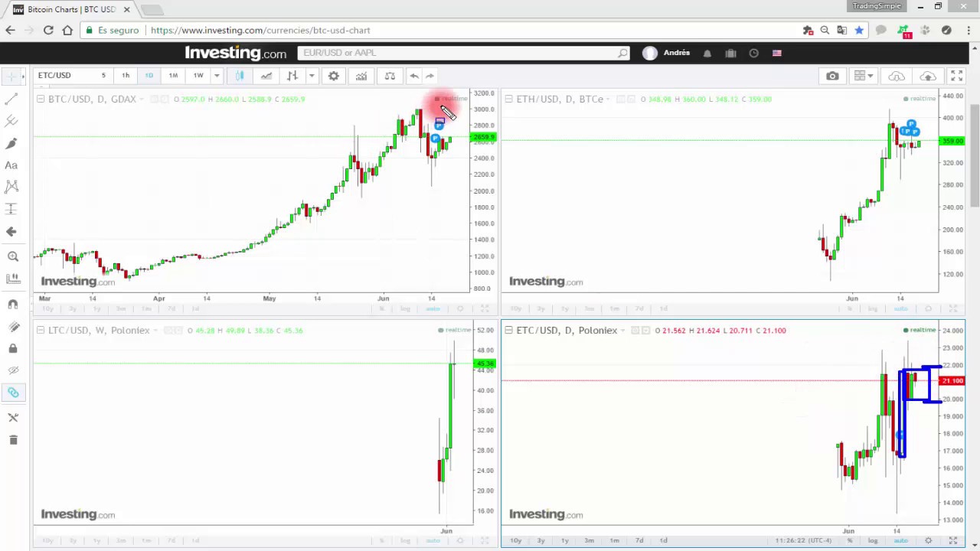Maximize the ETC/USD chart pane
Image resolution: width=980 pixels, height=551 pixels.
coord(953,540)
